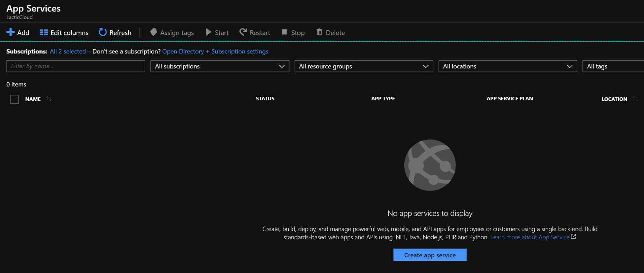The image size is (644, 273).
Task: Click the Create app service button
Action: click(430, 255)
